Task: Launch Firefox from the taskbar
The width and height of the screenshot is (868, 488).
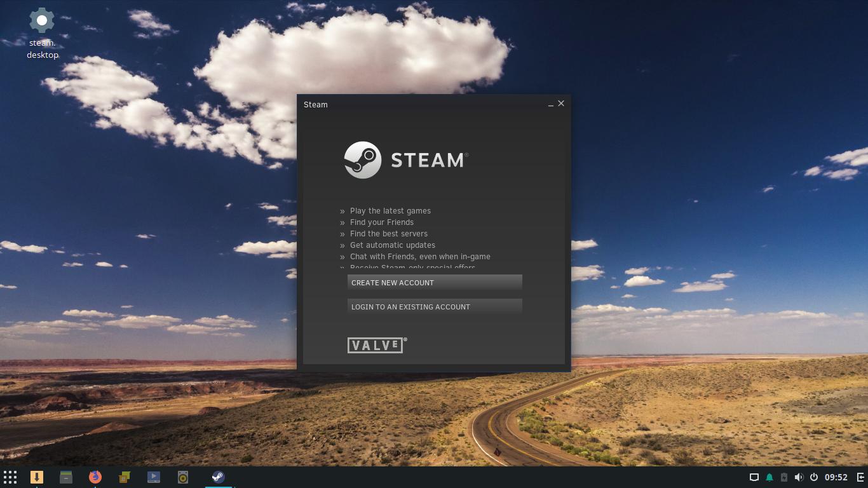Action: coord(95,477)
